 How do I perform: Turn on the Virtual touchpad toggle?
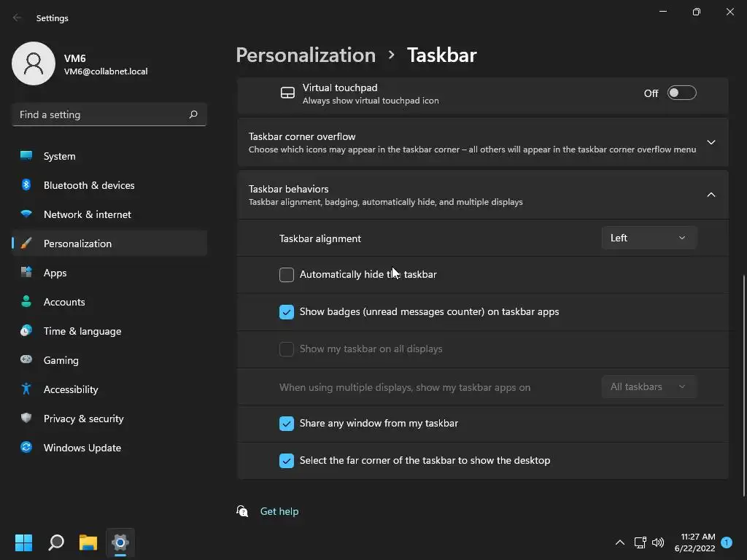tap(681, 93)
